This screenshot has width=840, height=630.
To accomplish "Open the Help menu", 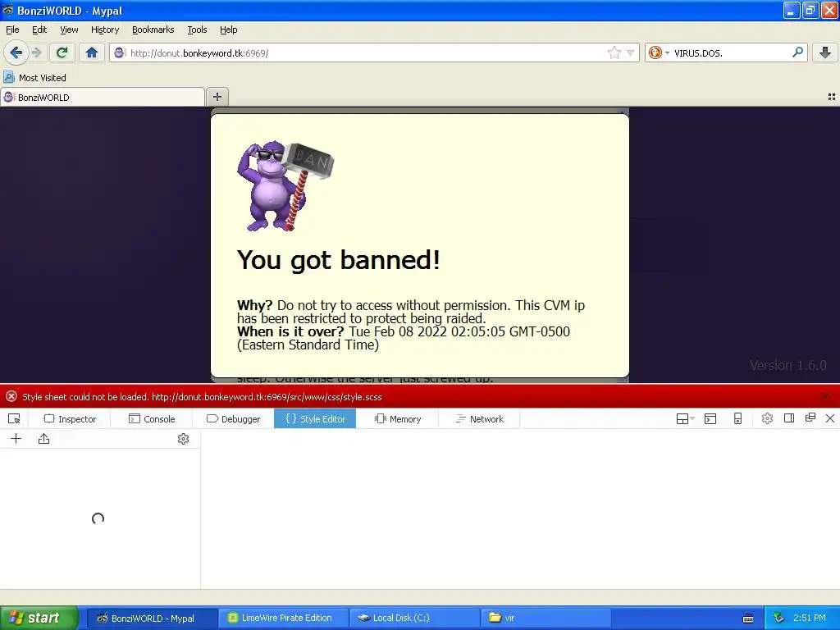I will click(x=229, y=30).
